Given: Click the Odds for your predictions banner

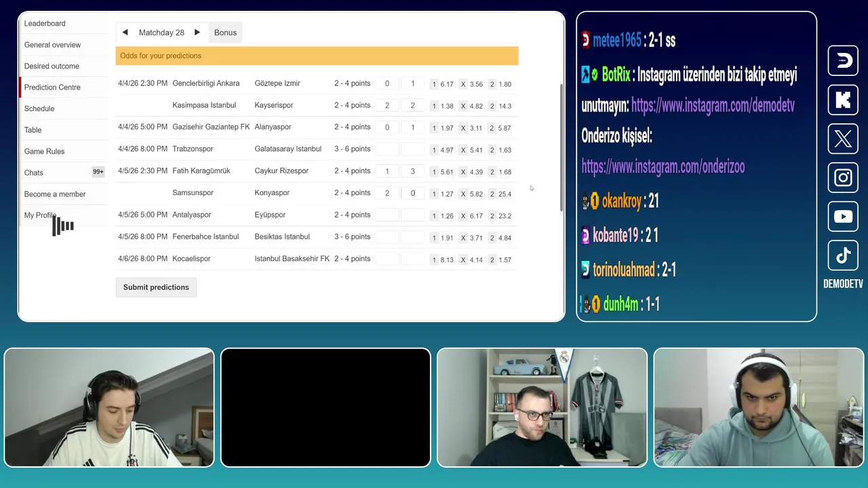Looking at the screenshot, I should pos(317,56).
